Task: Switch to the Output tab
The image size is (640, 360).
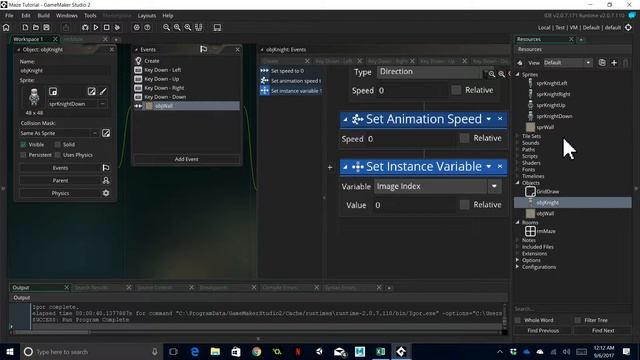Action: click(x=21, y=287)
